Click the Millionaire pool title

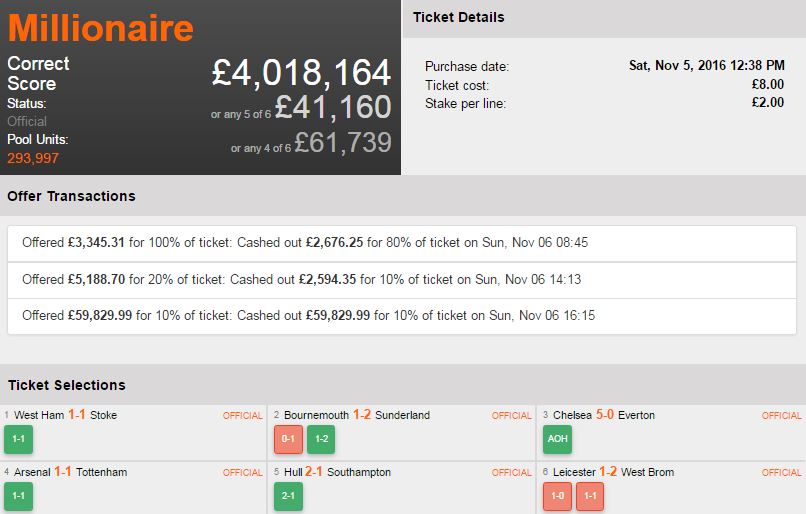tap(100, 27)
